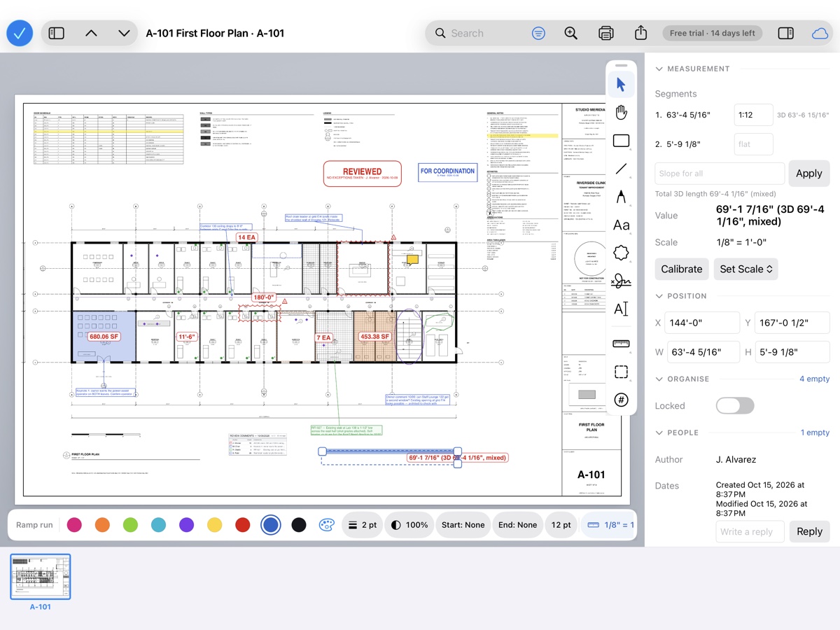The height and width of the screenshot is (630, 840).
Task: Toggle the right inspector panel icon
Action: tap(785, 33)
